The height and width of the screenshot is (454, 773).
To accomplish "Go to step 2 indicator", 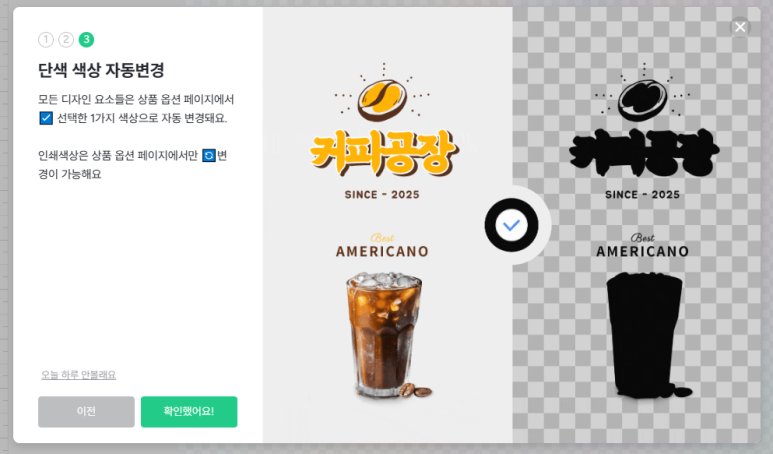I will 66,39.
